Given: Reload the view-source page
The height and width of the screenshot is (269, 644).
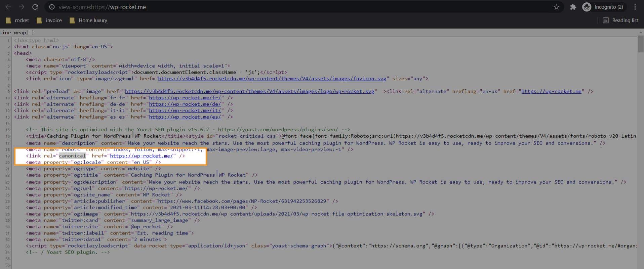Looking at the screenshot, I should tap(35, 7).
